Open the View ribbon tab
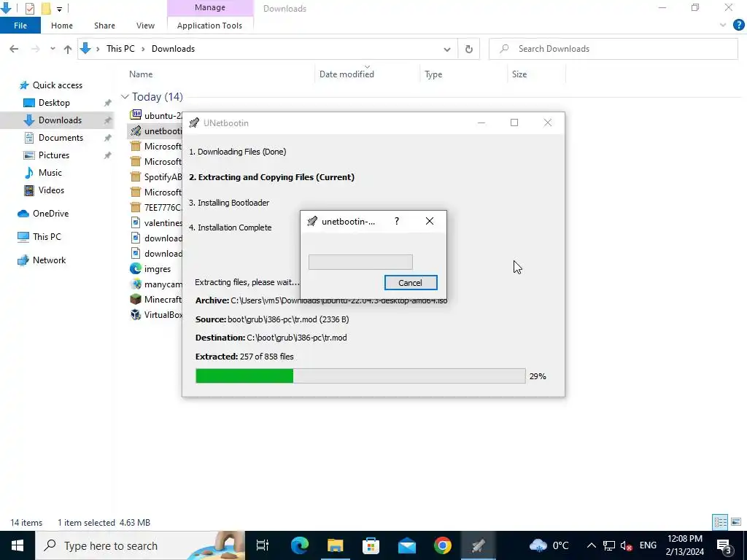Image resolution: width=747 pixels, height=560 pixels. click(x=145, y=26)
